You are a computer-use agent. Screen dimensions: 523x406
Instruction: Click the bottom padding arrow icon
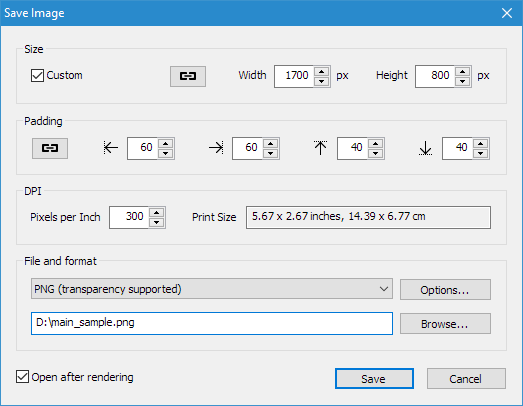coord(425,148)
